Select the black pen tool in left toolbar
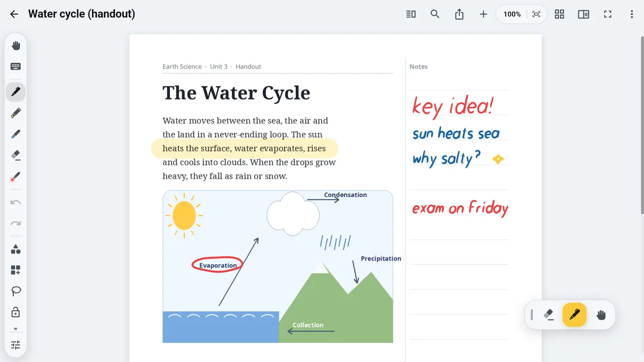The width and height of the screenshot is (644, 362). 16,92
